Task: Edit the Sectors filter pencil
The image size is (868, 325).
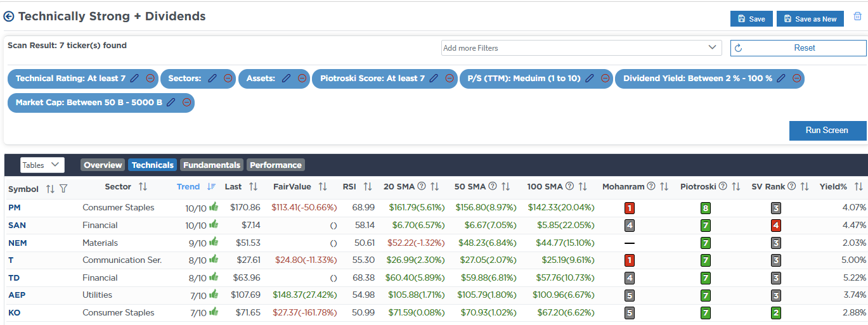Action: click(x=212, y=79)
